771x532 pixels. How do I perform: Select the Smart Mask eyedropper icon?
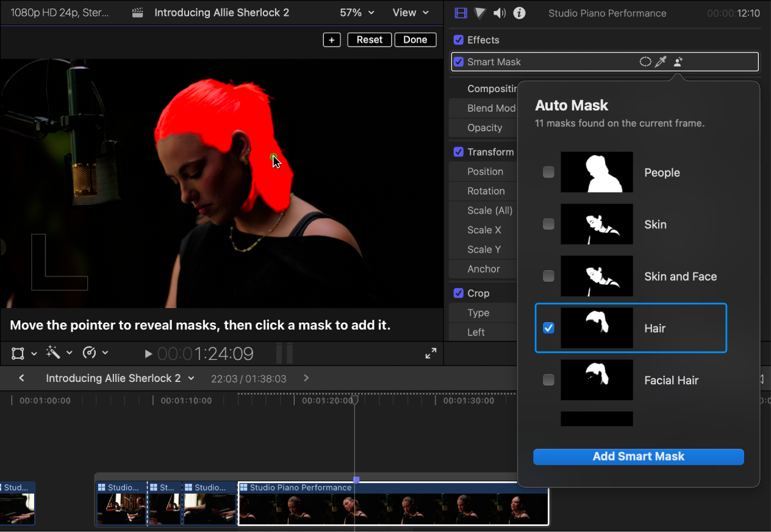coord(661,62)
